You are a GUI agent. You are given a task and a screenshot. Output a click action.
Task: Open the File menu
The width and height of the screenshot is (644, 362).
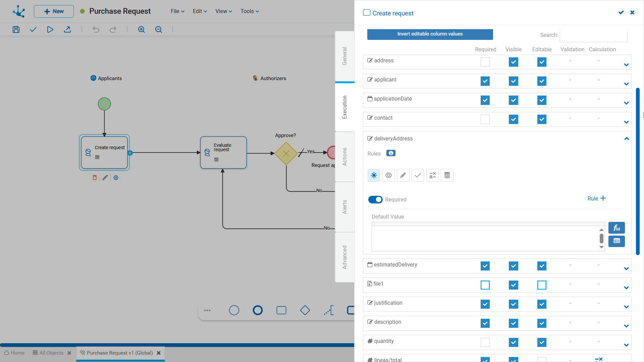click(177, 11)
